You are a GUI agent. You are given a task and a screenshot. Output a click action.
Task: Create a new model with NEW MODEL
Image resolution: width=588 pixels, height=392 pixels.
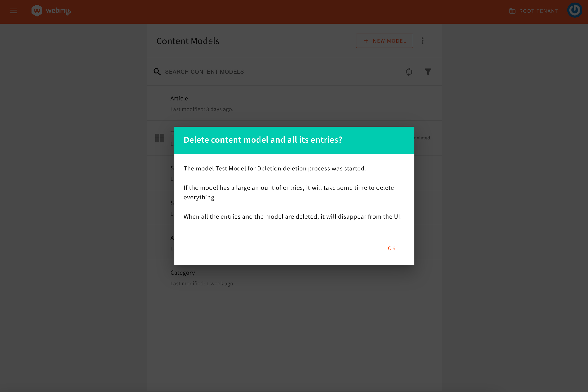pyautogui.click(x=384, y=40)
